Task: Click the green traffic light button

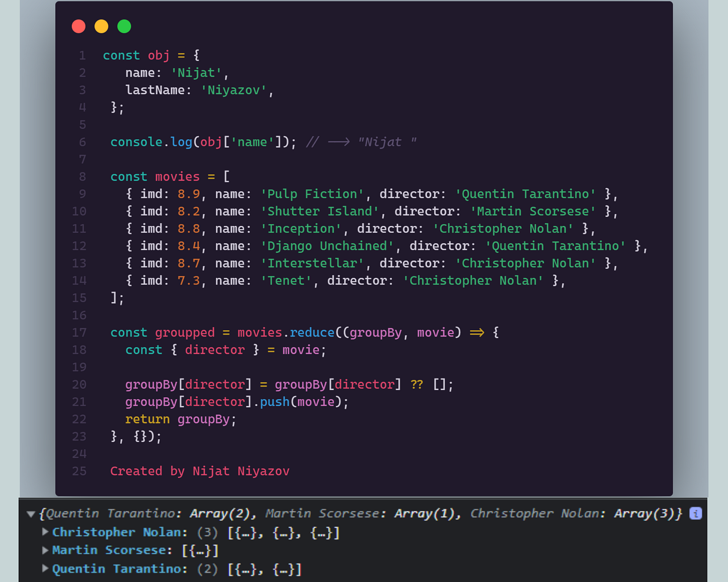Action: [124, 26]
